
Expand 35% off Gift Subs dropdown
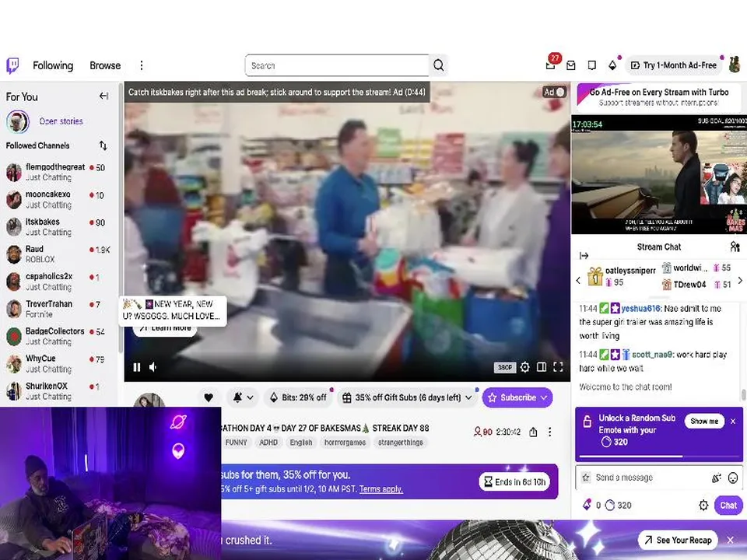click(x=409, y=397)
